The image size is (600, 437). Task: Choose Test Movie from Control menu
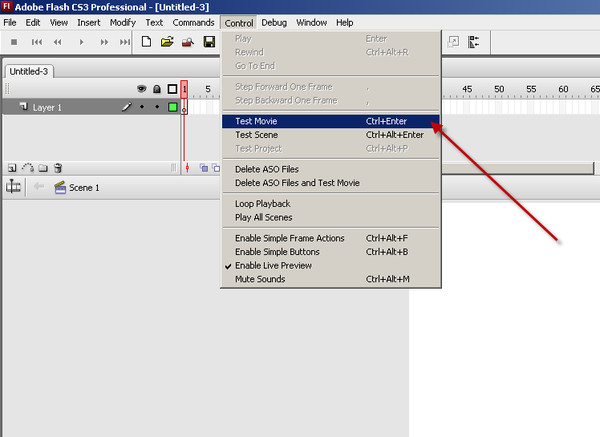click(x=331, y=121)
